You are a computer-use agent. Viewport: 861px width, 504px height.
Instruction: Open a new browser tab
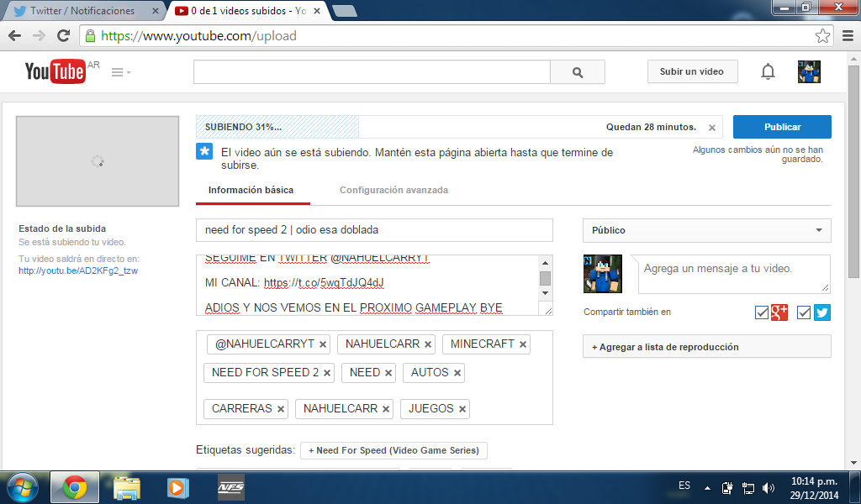[x=345, y=11]
